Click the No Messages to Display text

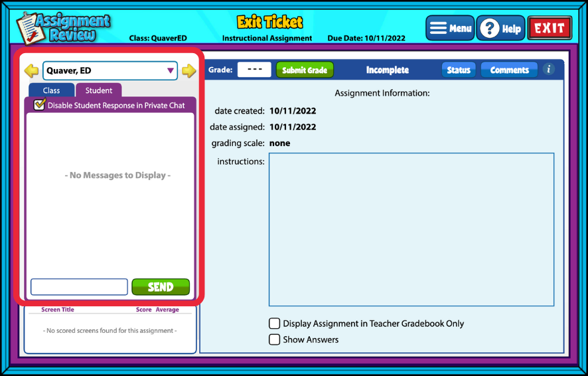pyautogui.click(x=117, y=175)
